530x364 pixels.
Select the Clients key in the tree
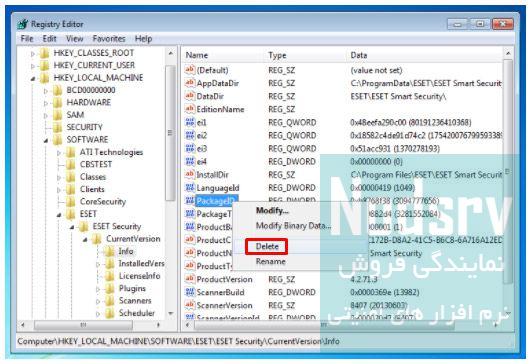click(x=92, y=189)
